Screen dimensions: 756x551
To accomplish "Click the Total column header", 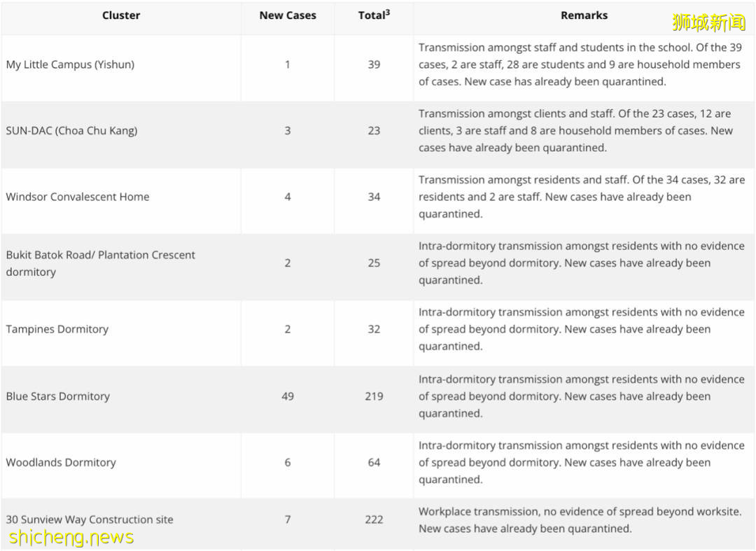I will click(x=374, y=15).
